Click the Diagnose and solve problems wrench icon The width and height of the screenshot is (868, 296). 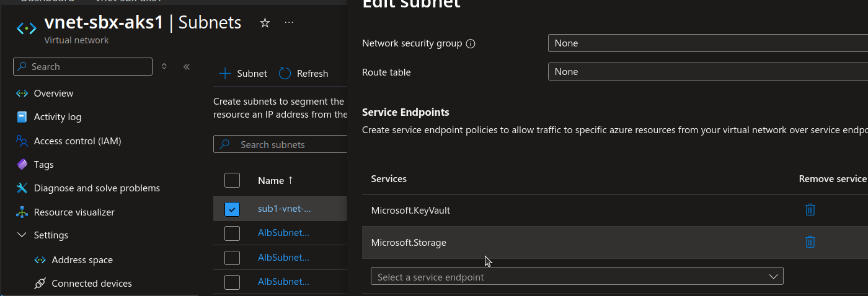click(x=22, y=188)
